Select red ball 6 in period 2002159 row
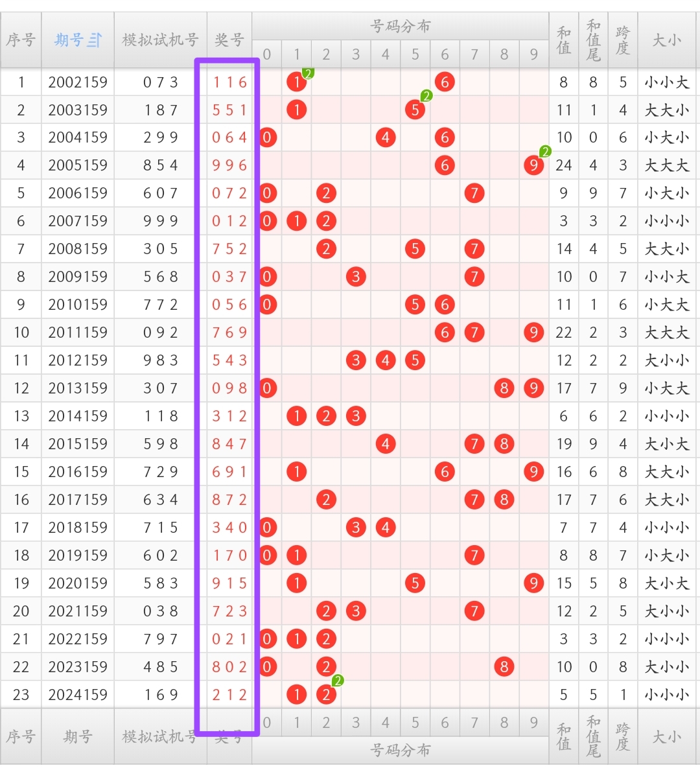 point(445,82)
